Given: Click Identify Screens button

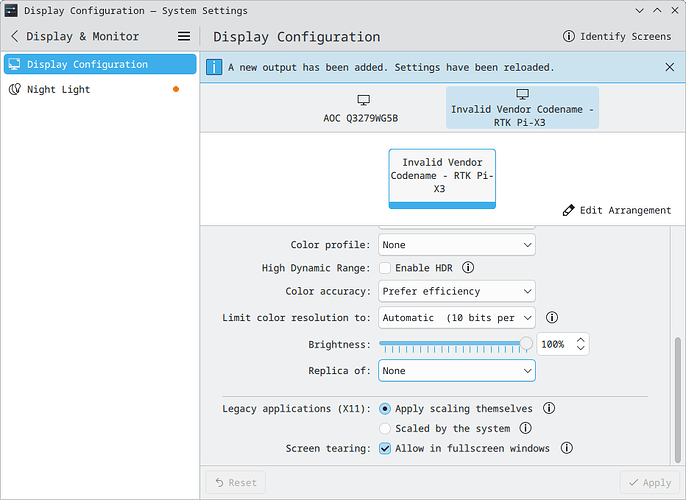Looking at the screenshot, I should tap(616, 36).
